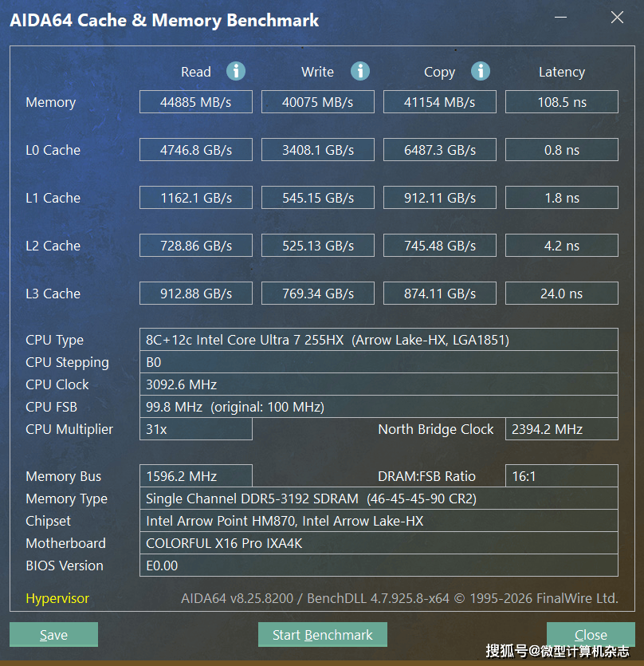Click L1 Cache copy 912.11 GB/s
The width and height of the screenshot is (644, 666).
pyautogui.click(x=439, y=198)
